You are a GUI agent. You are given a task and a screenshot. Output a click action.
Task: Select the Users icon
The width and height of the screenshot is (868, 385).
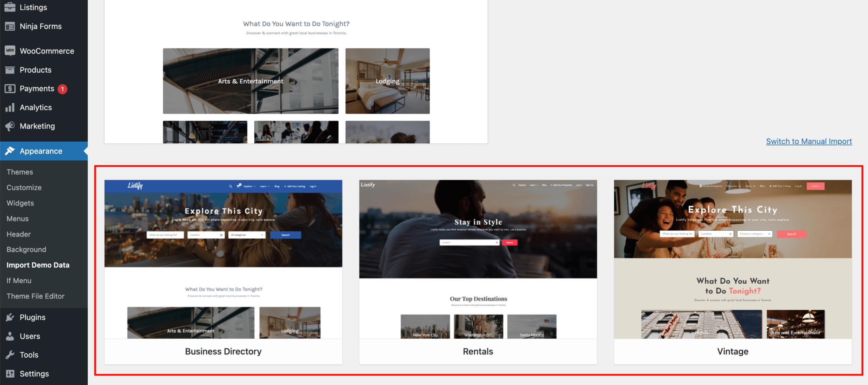pyautogui.click(x=10, y=336)
